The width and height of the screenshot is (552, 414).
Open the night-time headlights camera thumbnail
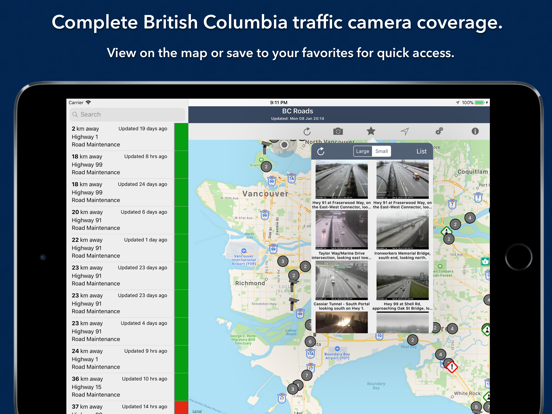pos(341,322)
